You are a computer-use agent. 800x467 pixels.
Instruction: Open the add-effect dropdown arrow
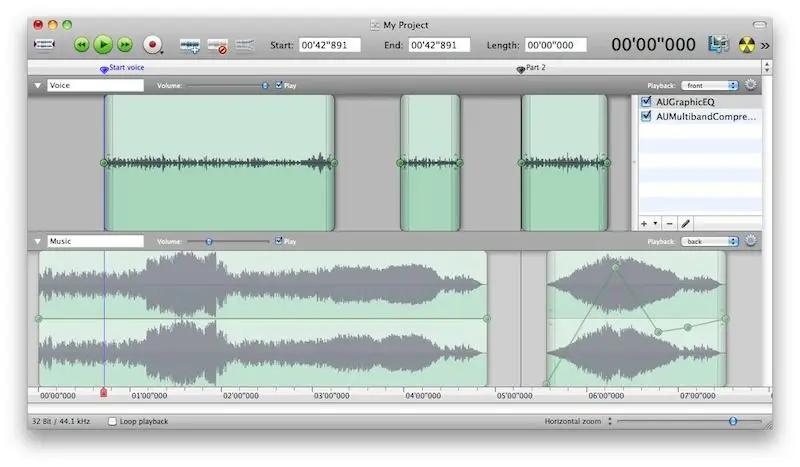pyautogui.click(x=655, y=223)
